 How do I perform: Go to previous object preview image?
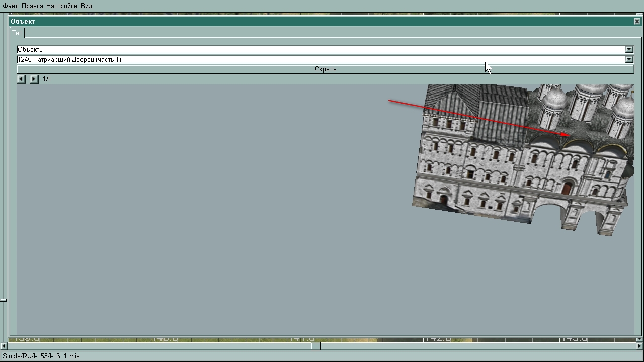(x=21, y=79)
